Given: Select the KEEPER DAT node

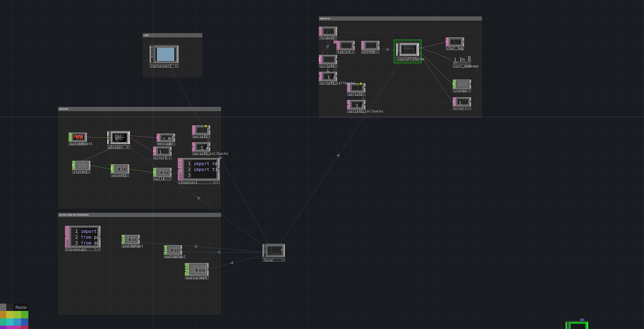Looking at the screenshot, I should click(x=370, y=45).
